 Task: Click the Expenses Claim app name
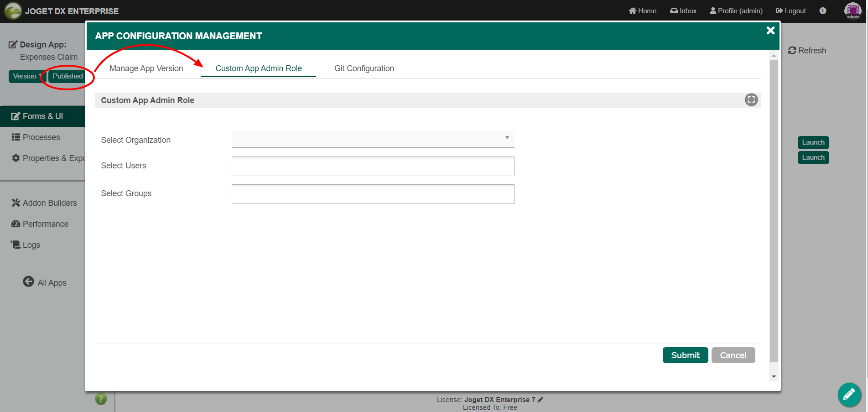coord(49,57)
